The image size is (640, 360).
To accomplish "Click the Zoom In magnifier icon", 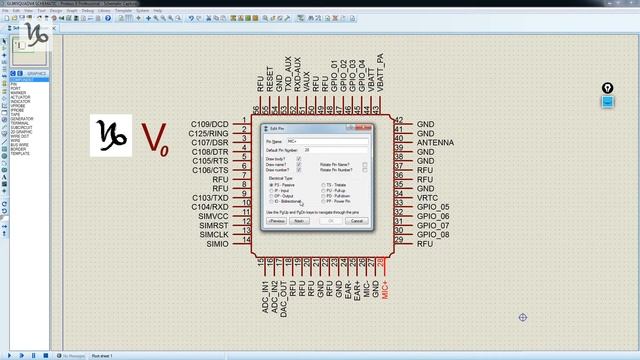I will click(x=156, y=18).
